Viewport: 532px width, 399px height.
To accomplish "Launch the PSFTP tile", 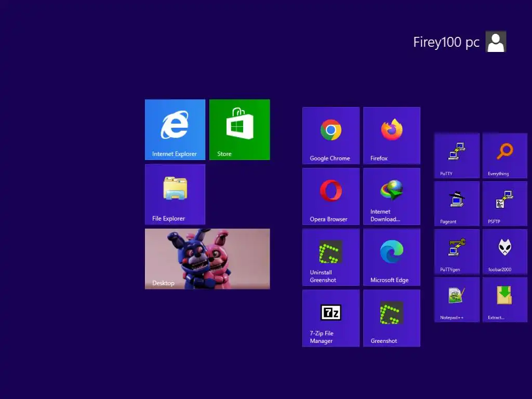I will pyautogui.click(x=505, y=204).
